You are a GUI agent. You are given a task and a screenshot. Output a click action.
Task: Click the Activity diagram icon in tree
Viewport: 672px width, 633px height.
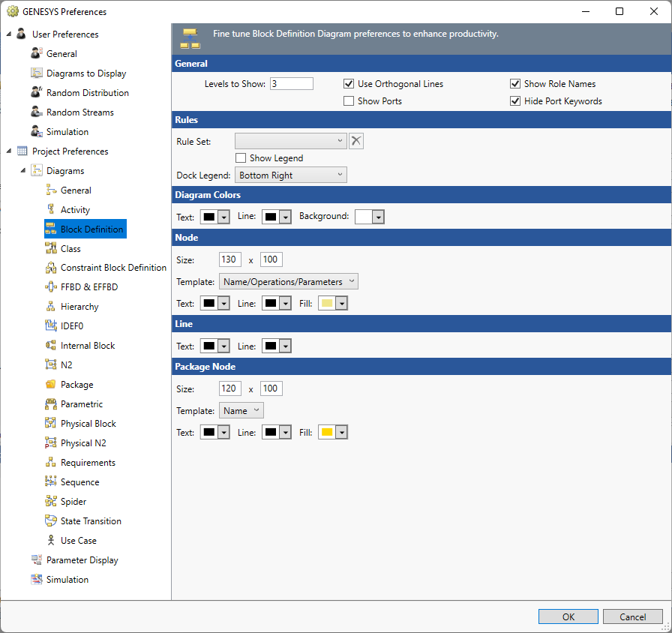(x=51, y=210)
